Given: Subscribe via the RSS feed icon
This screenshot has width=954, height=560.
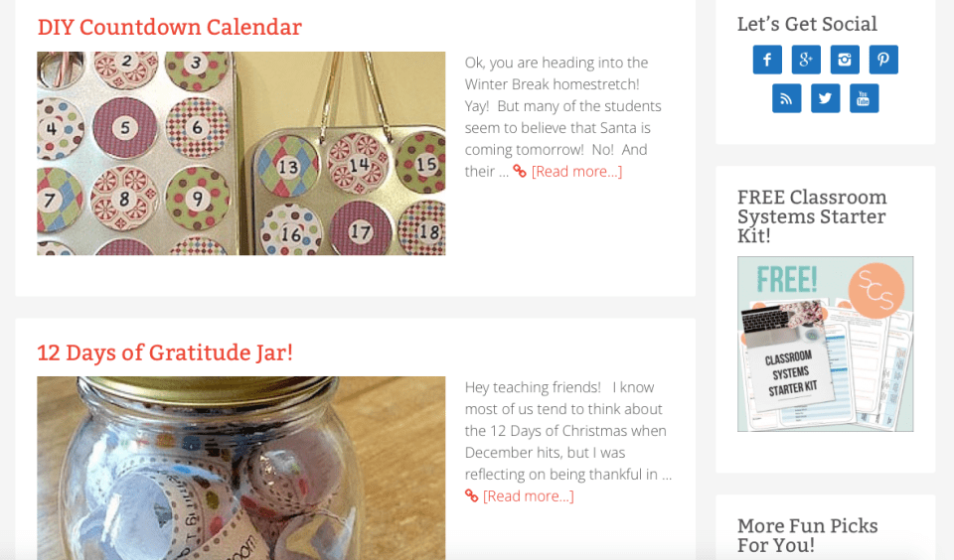Looking at the screenshot, I should (x=786, y=98).
